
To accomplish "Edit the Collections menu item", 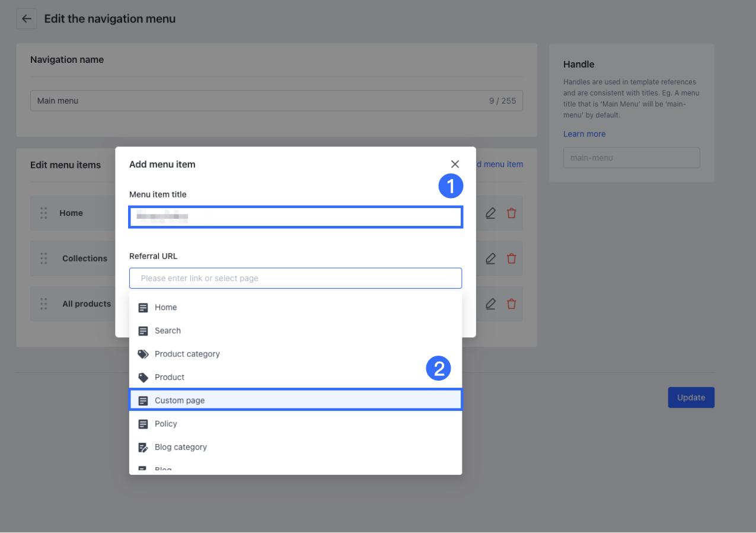I will pos(490,258).
